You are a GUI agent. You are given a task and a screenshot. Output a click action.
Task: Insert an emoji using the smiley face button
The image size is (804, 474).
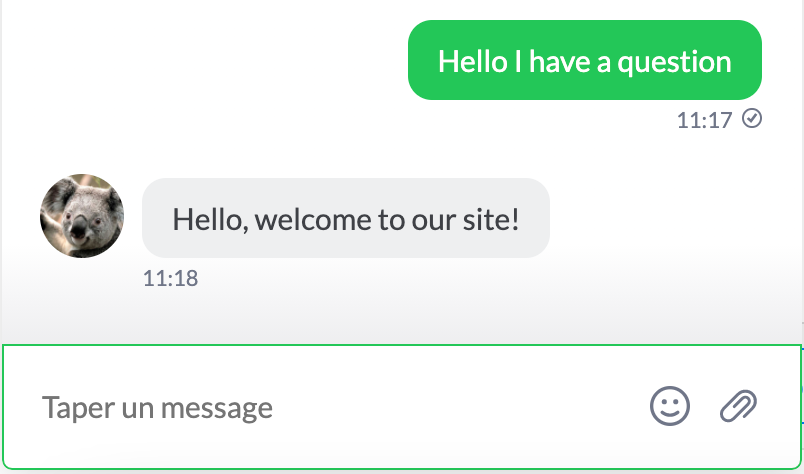670,405
